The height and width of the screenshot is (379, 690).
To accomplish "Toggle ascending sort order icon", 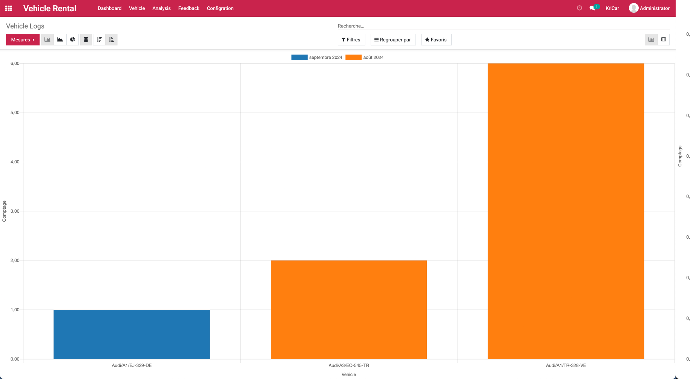I will (111, 40).
